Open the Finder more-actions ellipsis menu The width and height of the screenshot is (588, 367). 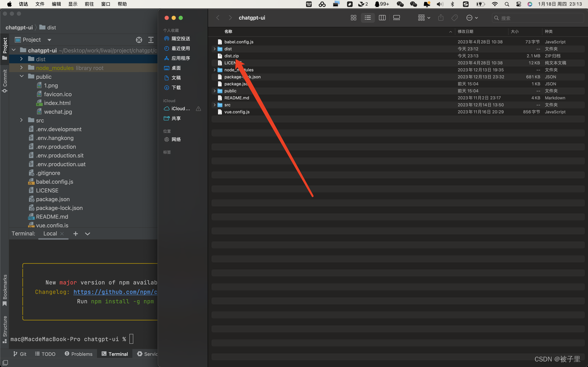(472, 17)
